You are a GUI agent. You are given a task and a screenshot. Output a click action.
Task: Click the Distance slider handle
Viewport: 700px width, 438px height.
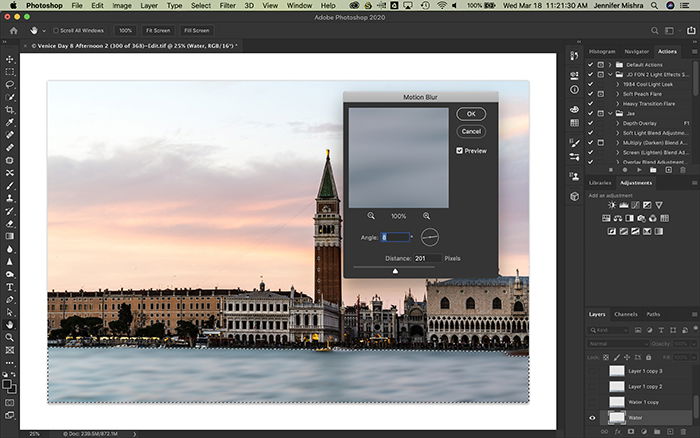pos(395,271)
